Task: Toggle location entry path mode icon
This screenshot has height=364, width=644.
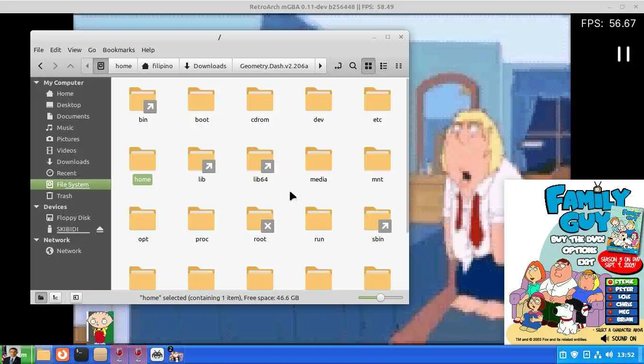Action: [x=338, y=66]
